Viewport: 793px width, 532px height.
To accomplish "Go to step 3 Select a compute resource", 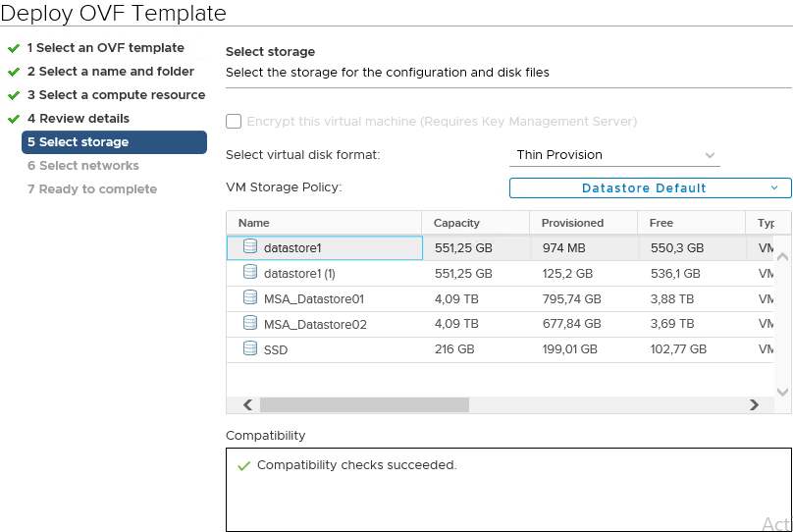I will point(116,95).
